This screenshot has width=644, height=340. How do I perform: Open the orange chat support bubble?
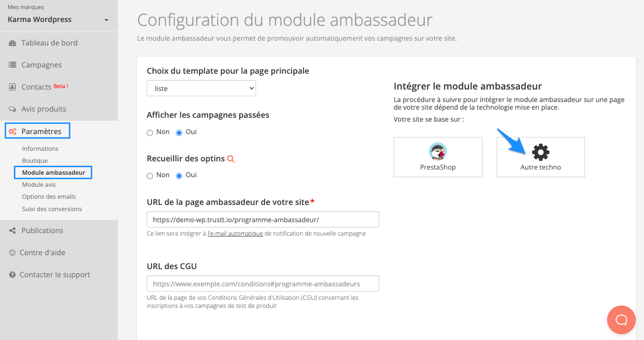pos(621,319)
